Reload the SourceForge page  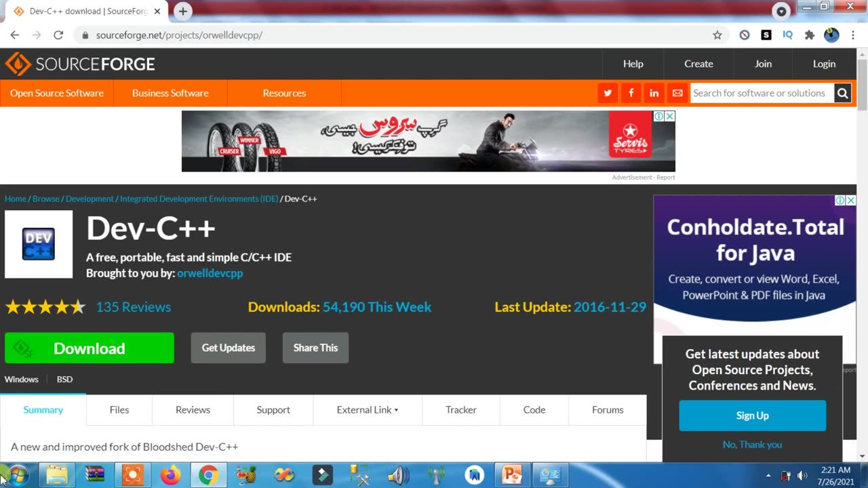pos(58,35)
